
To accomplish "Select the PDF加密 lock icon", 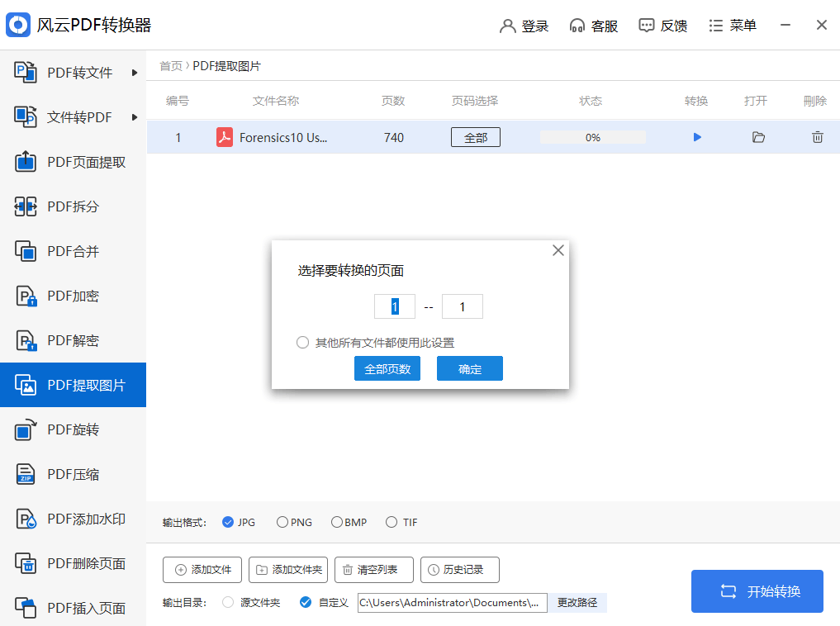I will [25, 296].
